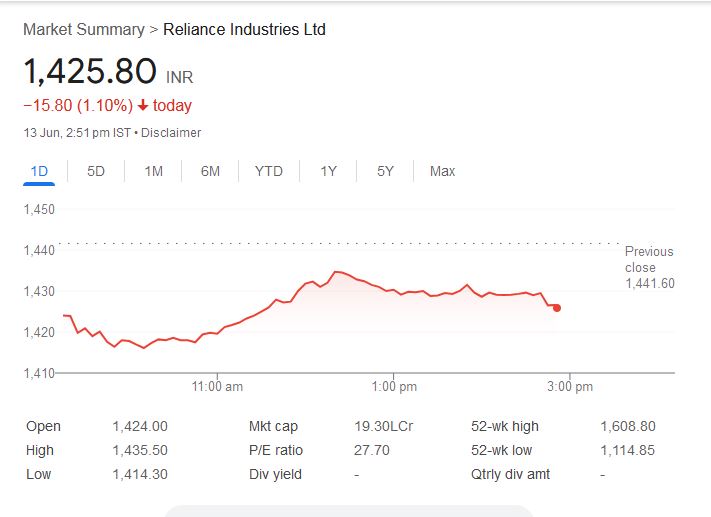The height and width of the screenshot is (517, 711).
Task: Click the 1,425.80 INR price value
Action: (x=90, y=72)
